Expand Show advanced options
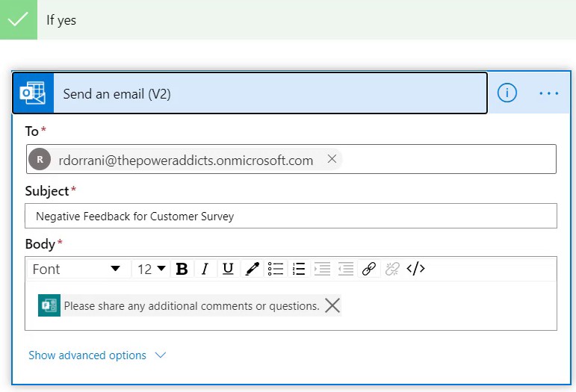The width and height of the screenshot is (576, 392). (97, 355)
